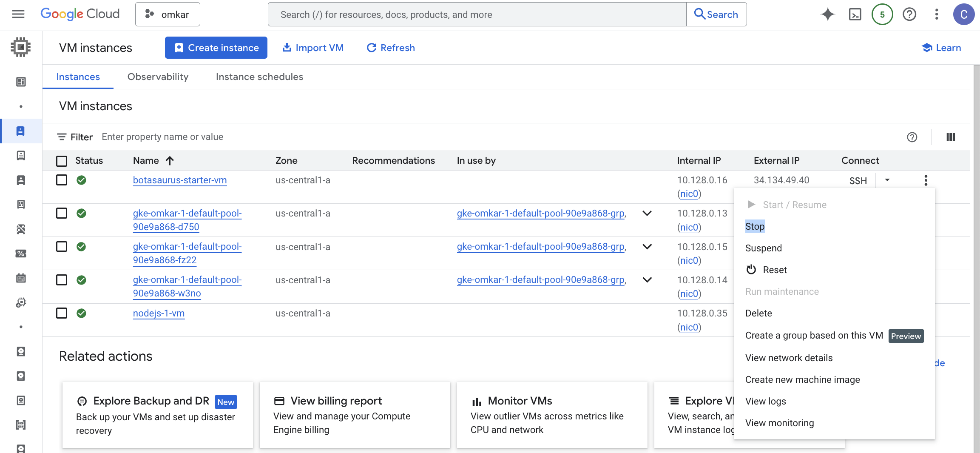
Task: Select the checkbox for gke-omkar-1-default-pool-90e9a868-fz22
Action: (x=61, y=247)
